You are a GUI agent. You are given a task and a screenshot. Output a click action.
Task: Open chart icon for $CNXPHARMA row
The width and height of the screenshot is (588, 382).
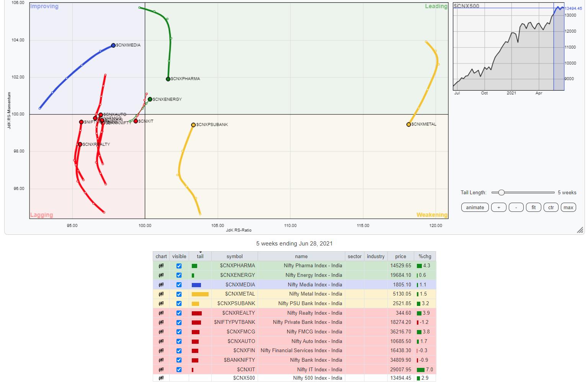pos(161,266)
